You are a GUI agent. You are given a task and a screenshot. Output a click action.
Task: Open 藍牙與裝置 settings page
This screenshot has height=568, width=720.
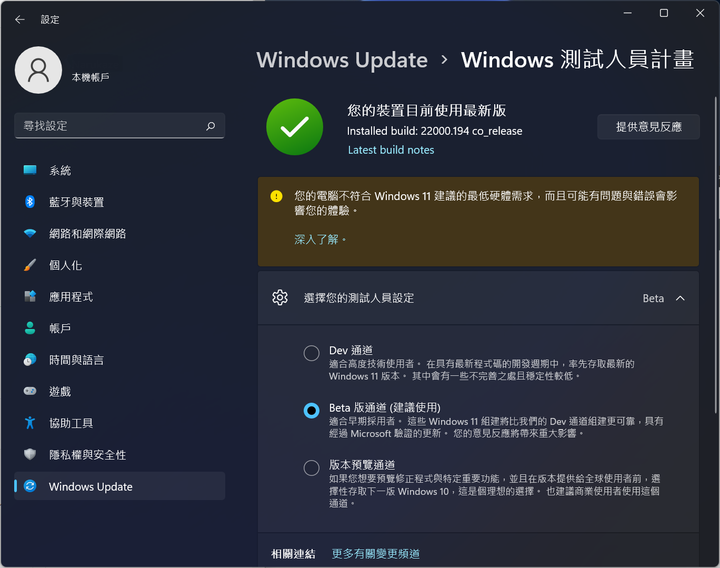(119, 202)
